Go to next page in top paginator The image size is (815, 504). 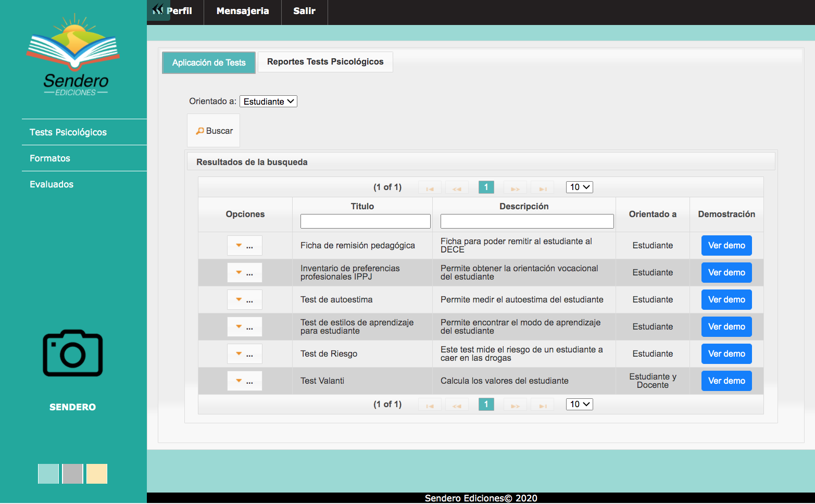(515, 187)
